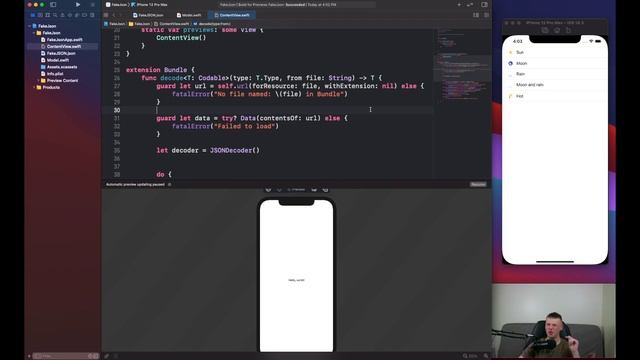Open FakeJSON.json in navigator
The width and height of the screenshot is (640, 360).
click(58, 53)
